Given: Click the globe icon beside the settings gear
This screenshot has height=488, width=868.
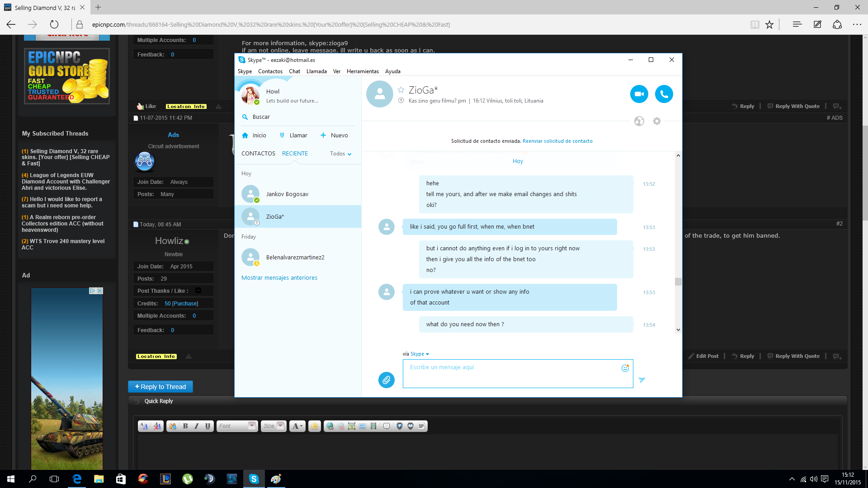Looking at the screenshot, I should click(639, 121).
